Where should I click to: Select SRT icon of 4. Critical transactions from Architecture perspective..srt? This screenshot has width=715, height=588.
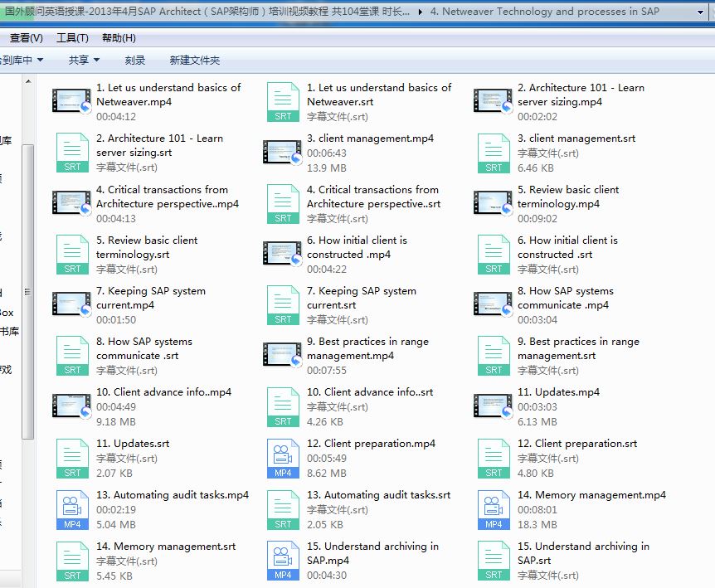(x=283, y=203)
